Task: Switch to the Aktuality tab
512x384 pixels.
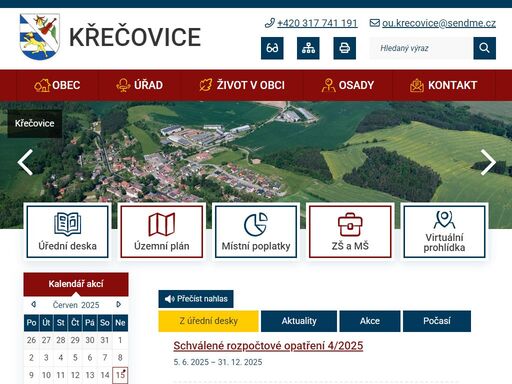Action: tap(299, 321)
